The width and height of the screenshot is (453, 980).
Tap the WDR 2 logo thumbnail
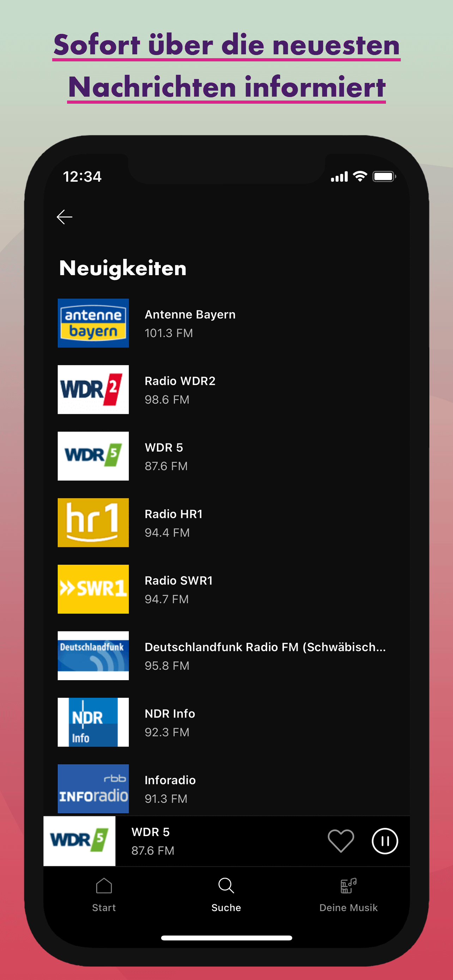(93, 389)
